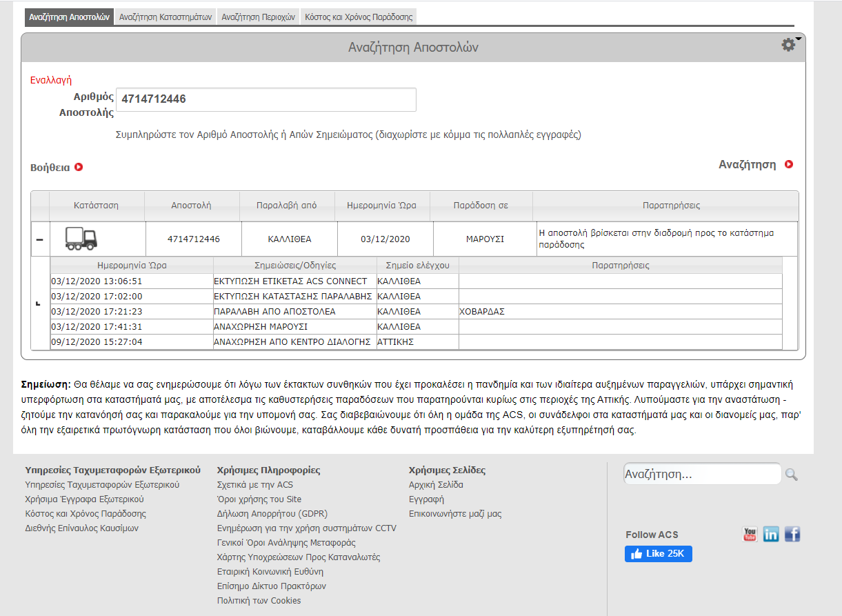This screenshot has height=616, width=842.
Task: Click the Εναλλαγή link
Action: [x=51, y=80]
